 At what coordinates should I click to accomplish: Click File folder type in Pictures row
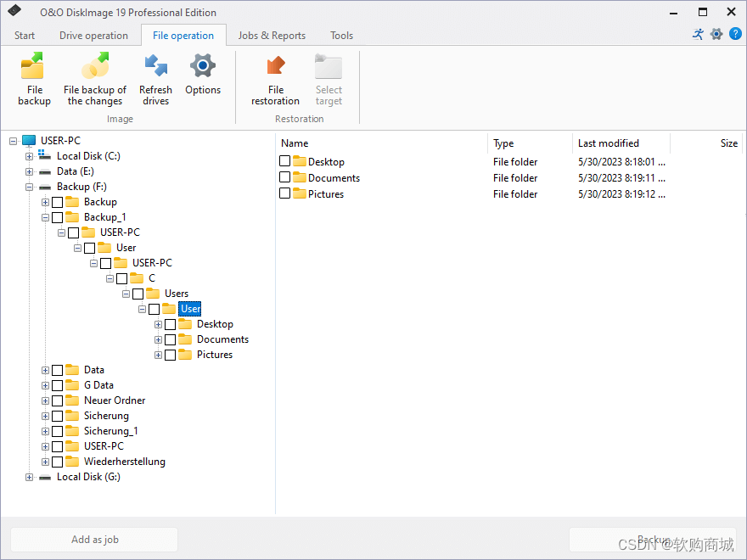[515, 194]
